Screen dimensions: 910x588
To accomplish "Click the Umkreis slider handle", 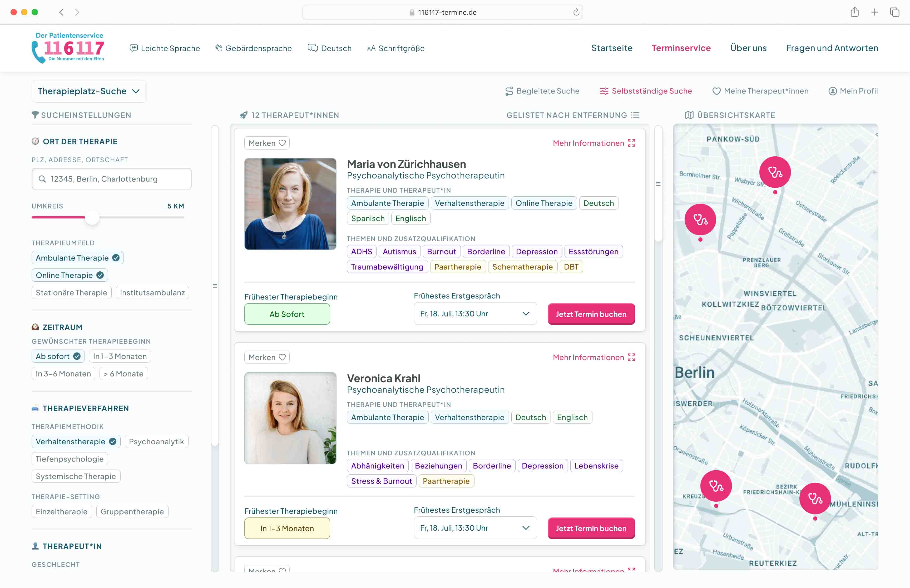I will 92,218.
